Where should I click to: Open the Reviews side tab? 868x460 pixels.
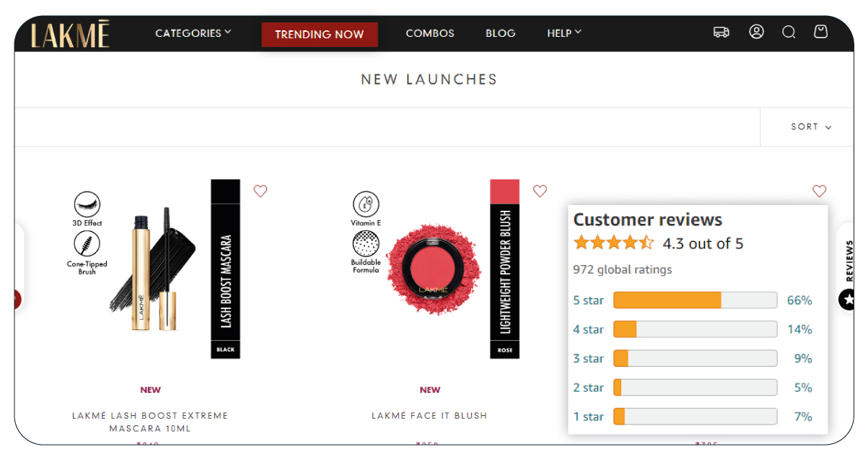tap(849, 261)
